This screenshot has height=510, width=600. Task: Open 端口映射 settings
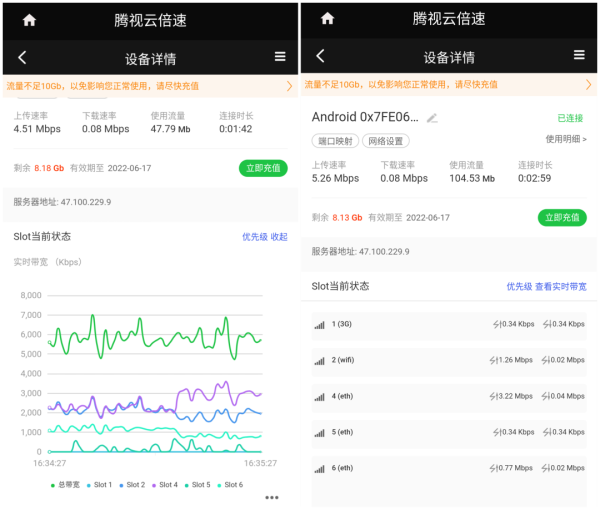click(335, 141)
